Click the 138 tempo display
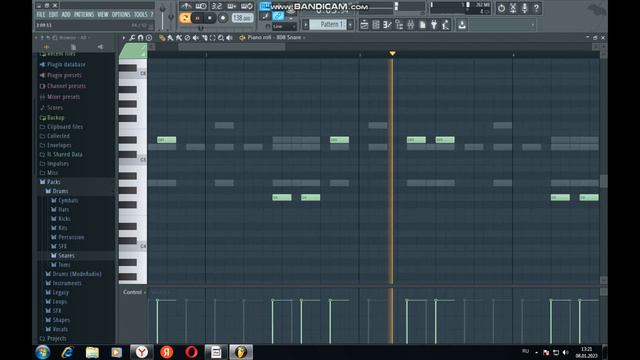 click(242, 18)
